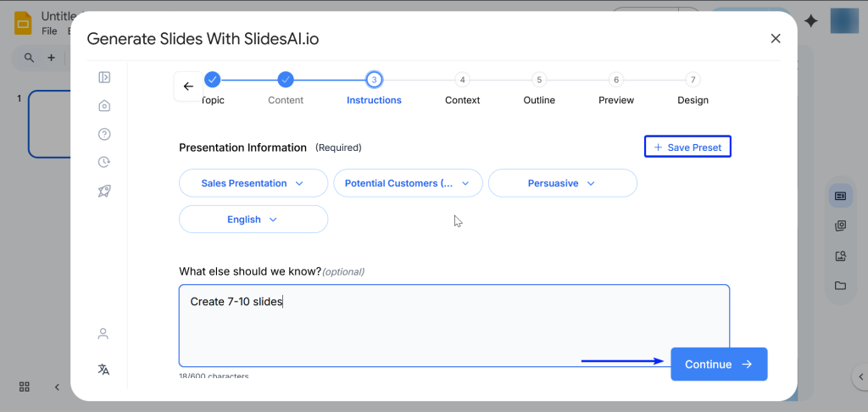Click the camera-shaped icon in left sidebar
The height and width of the screenshot is (412, 868).
104,106
